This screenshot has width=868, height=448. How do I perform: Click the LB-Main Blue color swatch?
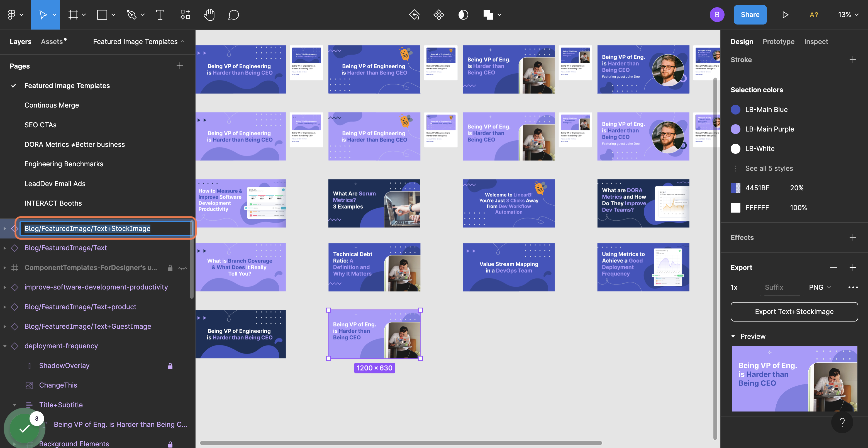pyautogui.click(x=735, y=109)
